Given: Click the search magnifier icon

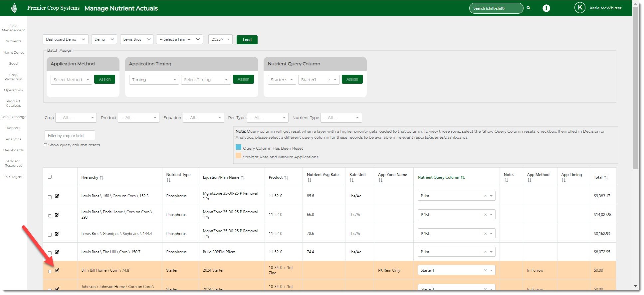Looking at the screenshot, I should [528, 8].
